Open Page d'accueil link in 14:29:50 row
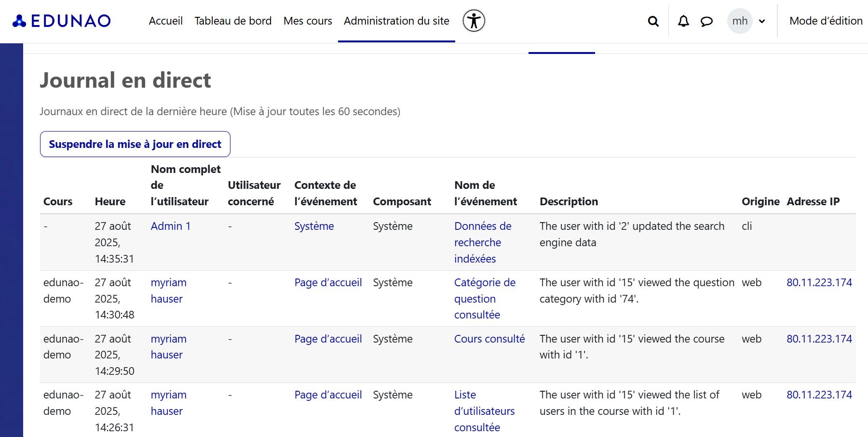This screenshot has width=868, height=437. tap(328, 339)
